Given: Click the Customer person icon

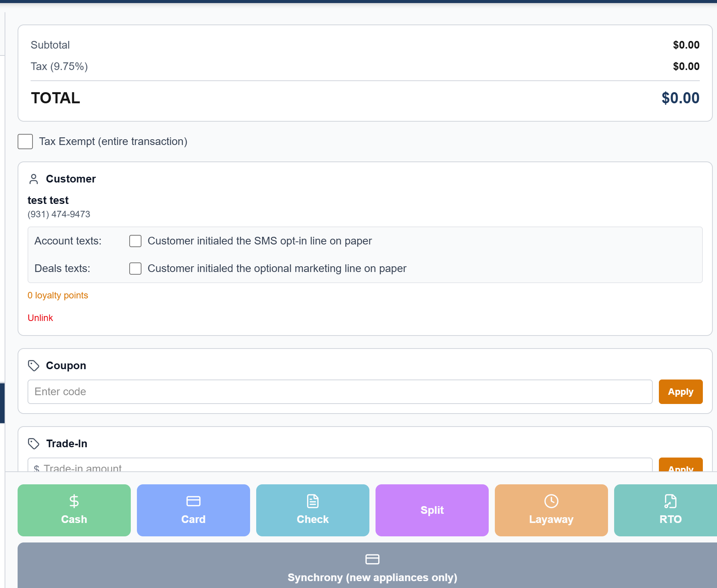Looking at the screenshot, I should [34, 179].
